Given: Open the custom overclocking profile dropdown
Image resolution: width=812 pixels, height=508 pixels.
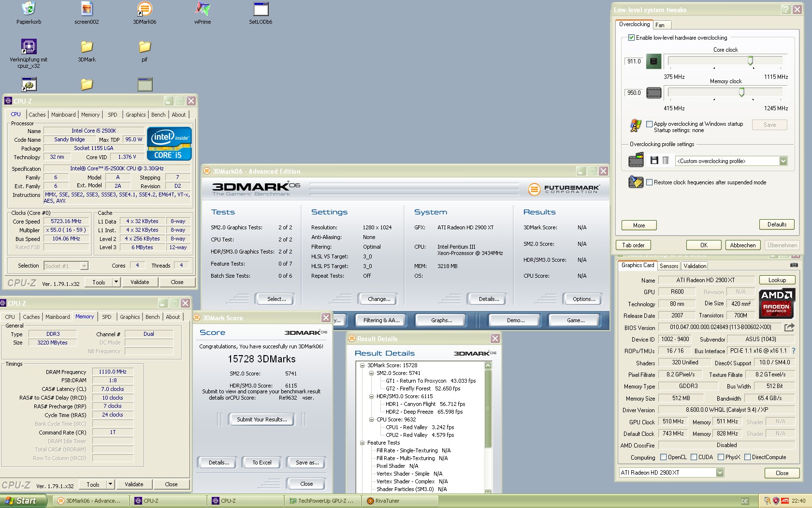Looking at the screenshot, I should click(783, 161).
